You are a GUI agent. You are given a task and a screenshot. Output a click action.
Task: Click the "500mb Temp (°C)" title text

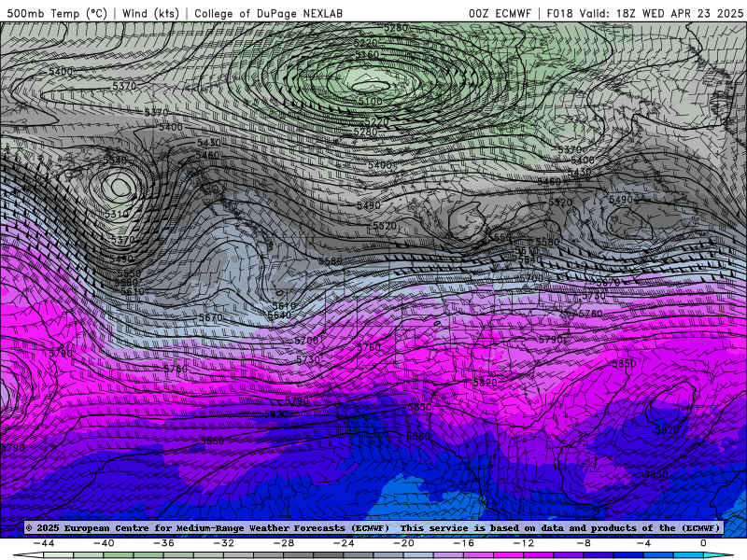click(57, 13)
